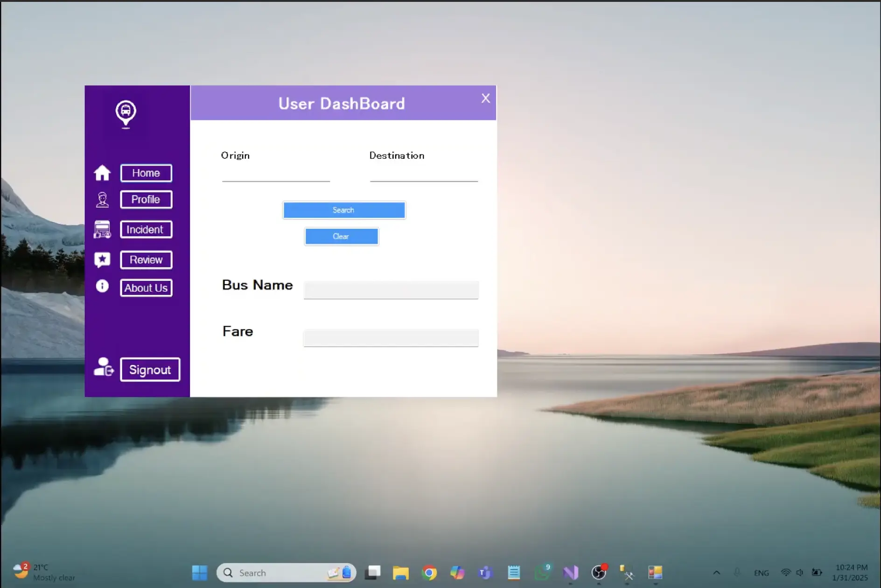Click the info icon beside About Us

(x=102, y=286)
